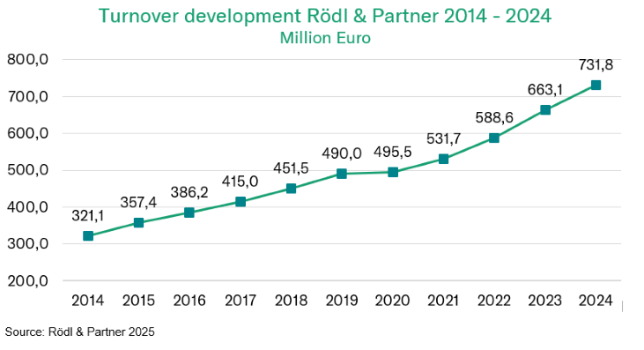
Task: Select the y-axis label 600,0
Action: pyautogui.click(x=28, y=134)
